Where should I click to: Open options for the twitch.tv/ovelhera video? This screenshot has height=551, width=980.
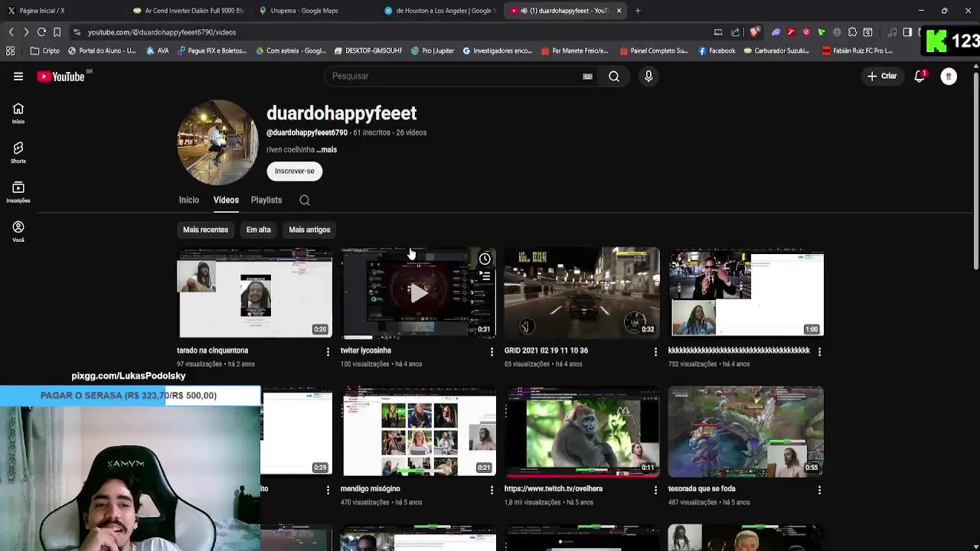(x=655, y=490)
